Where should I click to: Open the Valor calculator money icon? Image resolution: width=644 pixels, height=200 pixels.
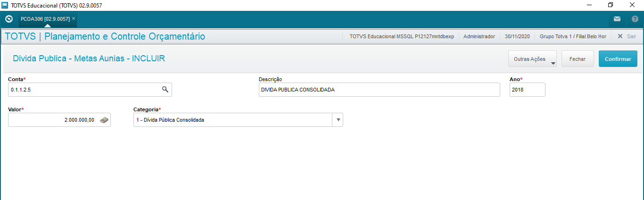click(104, 120)
